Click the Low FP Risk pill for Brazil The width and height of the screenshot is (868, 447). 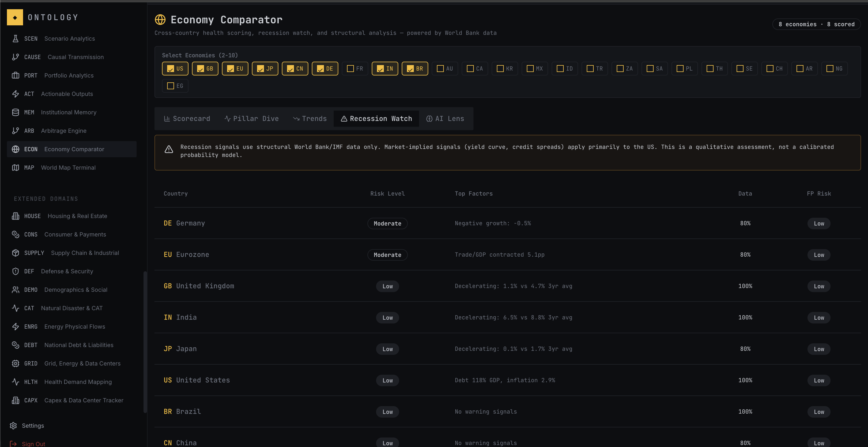819,412
